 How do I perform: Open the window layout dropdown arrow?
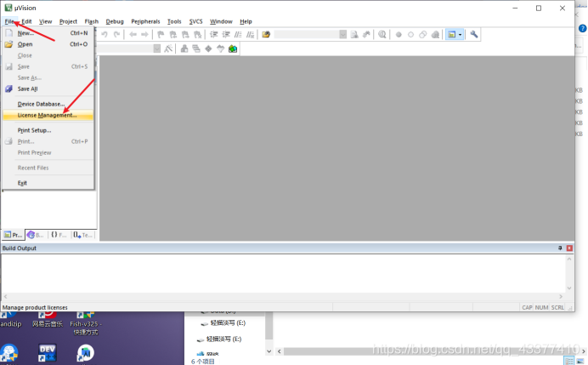pyautogui.click(x=461, y=35)
